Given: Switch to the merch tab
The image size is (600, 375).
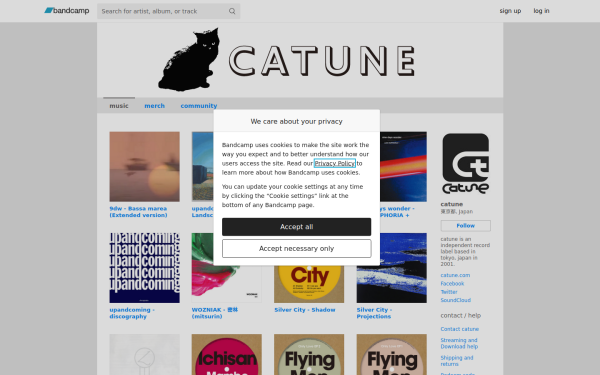Looking at the screenshot, I should (155, 106).
